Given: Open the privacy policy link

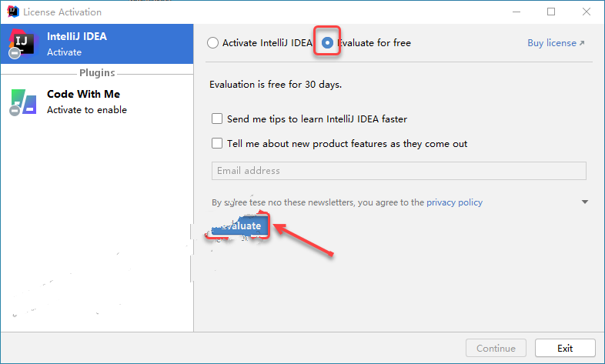Looking at the screenshot, I should pos(454,202).
